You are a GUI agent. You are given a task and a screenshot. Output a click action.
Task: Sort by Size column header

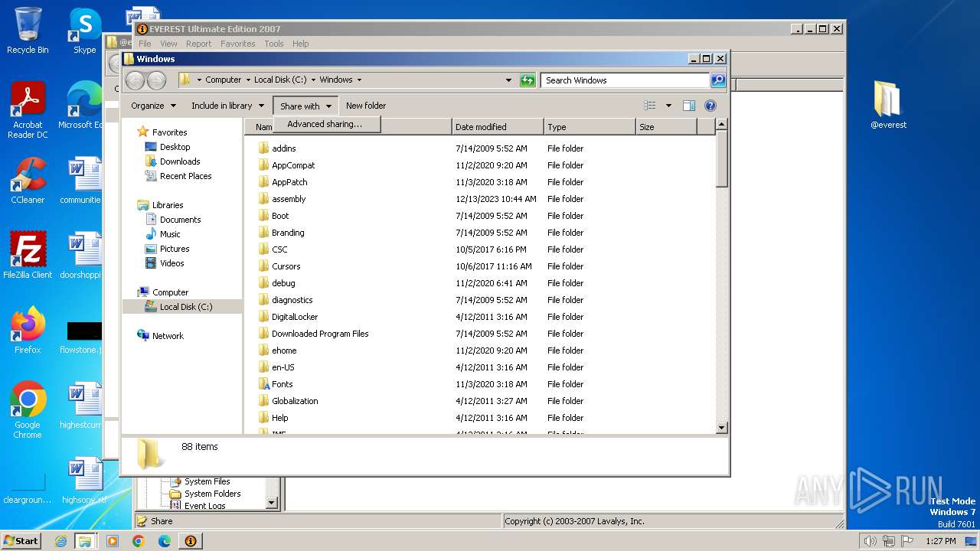pos(666,127)
